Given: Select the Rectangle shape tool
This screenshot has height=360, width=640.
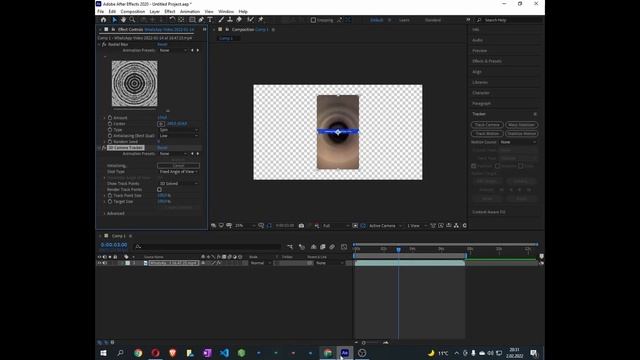Looking at the screenshot, I should [192, 20].
